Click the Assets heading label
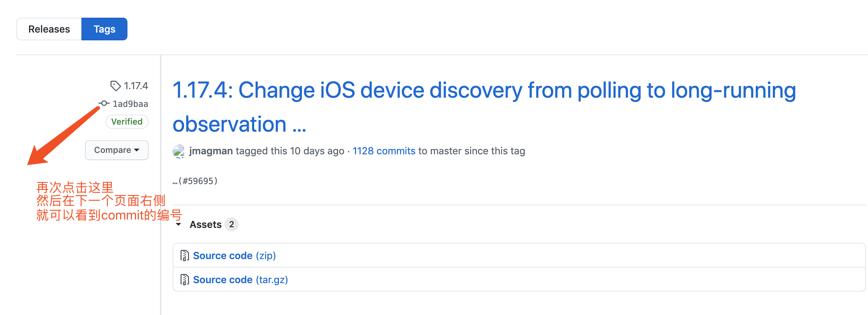 tap(205, 224)
